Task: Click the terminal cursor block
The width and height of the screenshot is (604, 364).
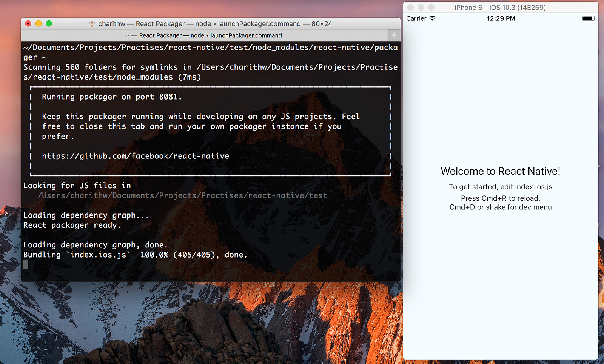Action: coord(26,265)
